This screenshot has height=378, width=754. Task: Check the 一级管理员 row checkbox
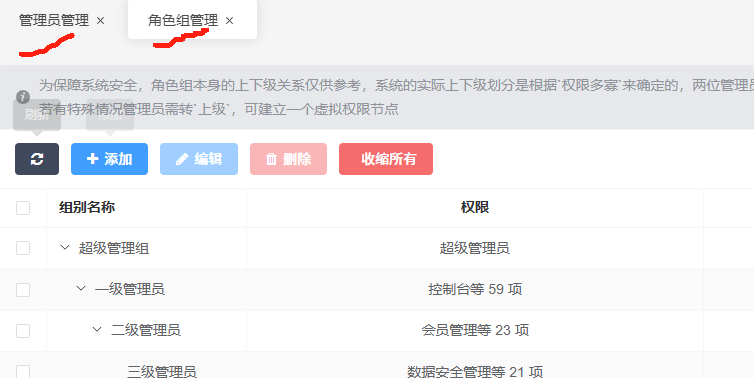[x=23, y=290]
